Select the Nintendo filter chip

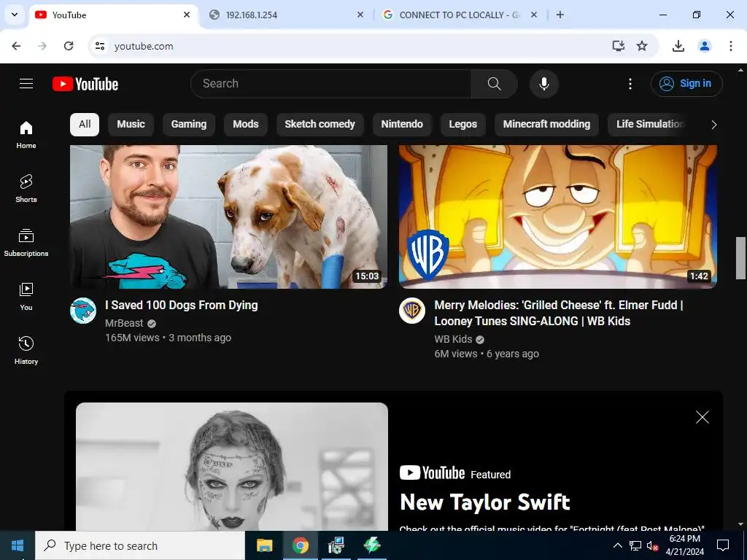tap(402, 124)
